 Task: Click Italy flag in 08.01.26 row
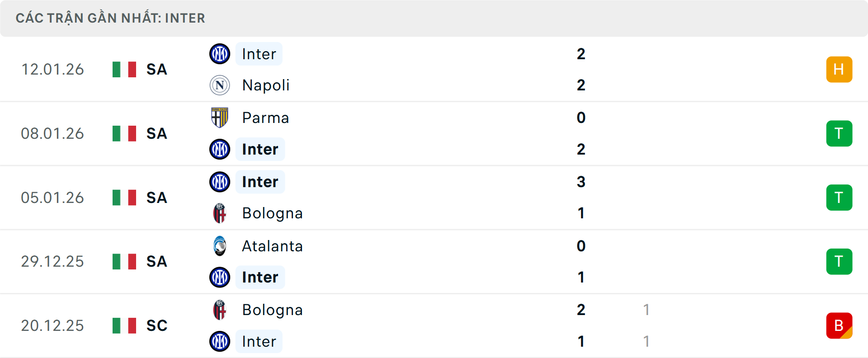coord(124,133)
